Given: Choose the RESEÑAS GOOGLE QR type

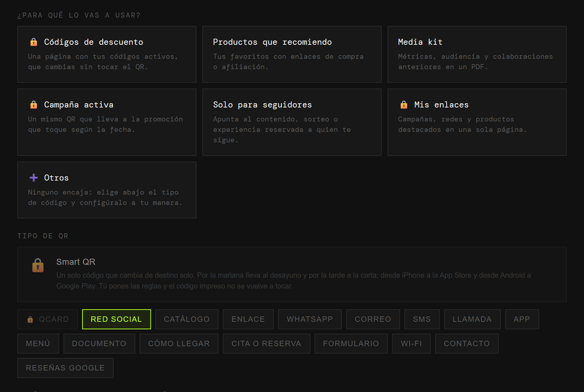Looking at the screenshot, I should click(65, 368).
